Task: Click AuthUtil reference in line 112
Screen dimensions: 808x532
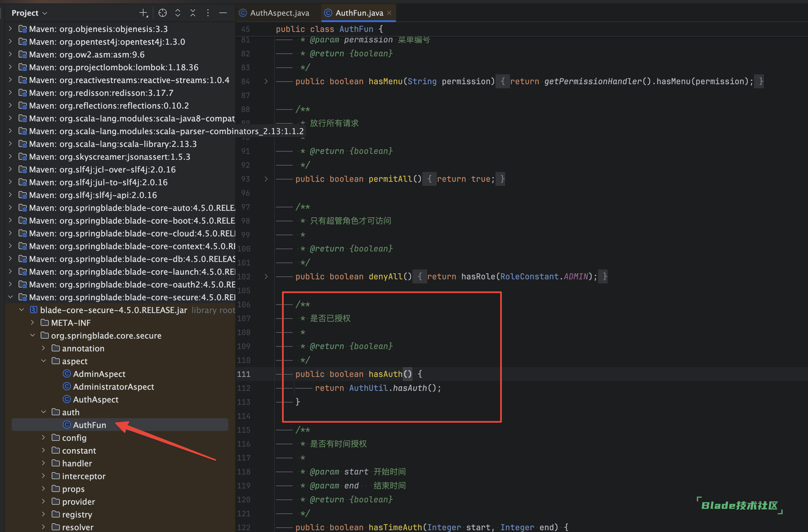Action: click(x=368, y=388)
